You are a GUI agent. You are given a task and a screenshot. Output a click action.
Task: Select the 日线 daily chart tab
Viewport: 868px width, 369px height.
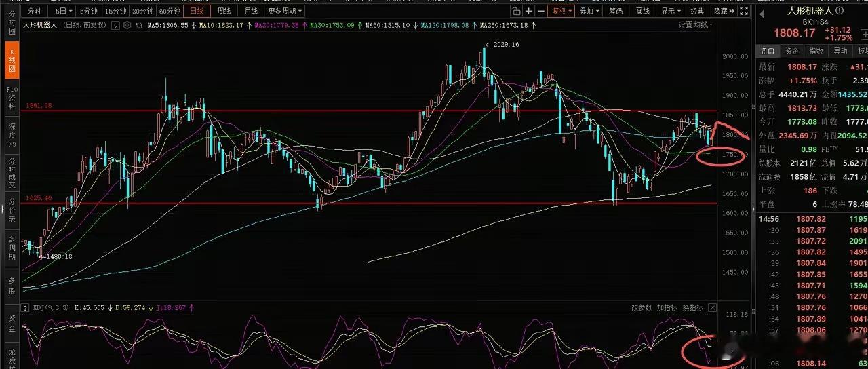(x=196, y=11)
